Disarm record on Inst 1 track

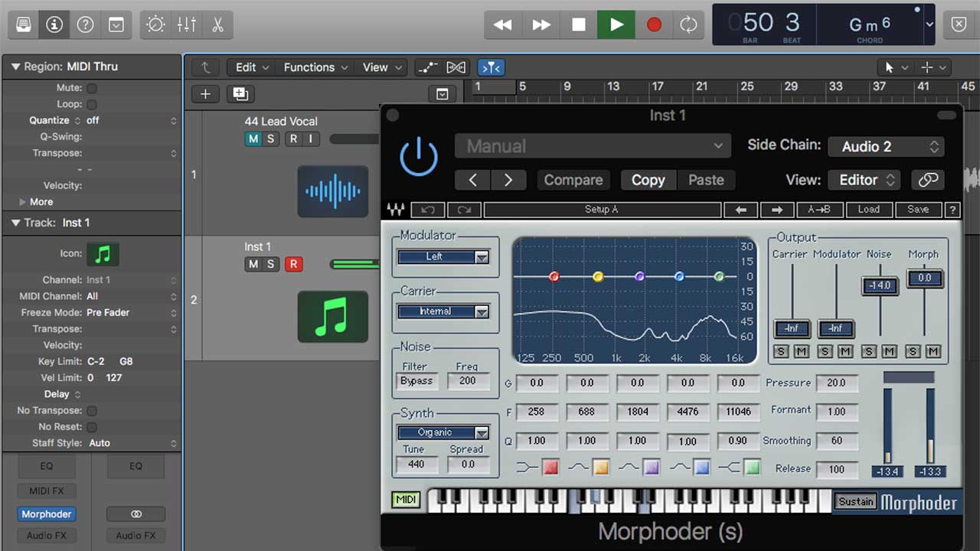tap(294, 263)
